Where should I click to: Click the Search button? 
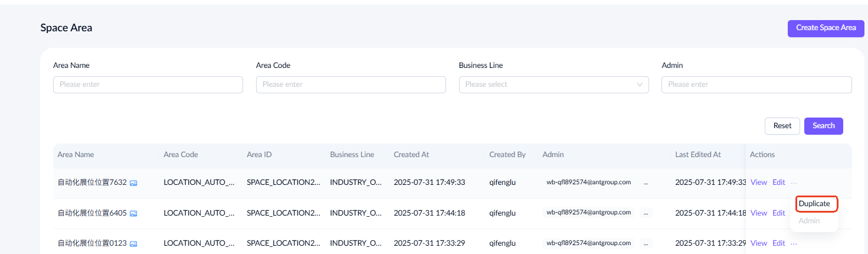823,126
